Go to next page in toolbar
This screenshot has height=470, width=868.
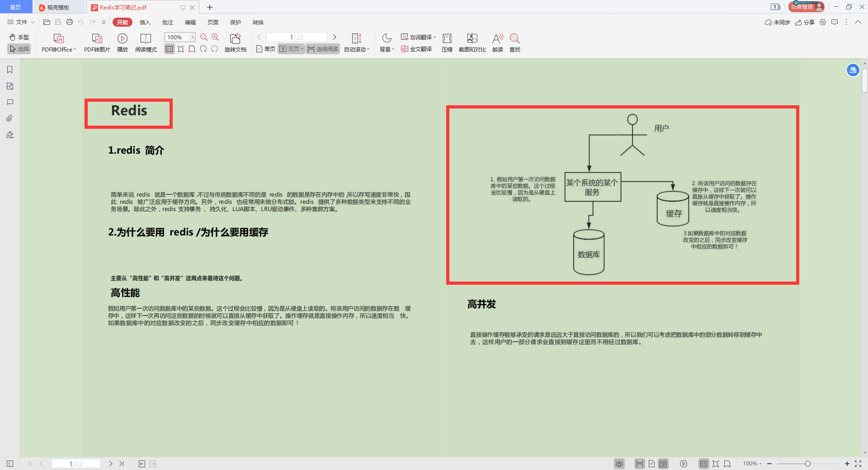point(335,37)
